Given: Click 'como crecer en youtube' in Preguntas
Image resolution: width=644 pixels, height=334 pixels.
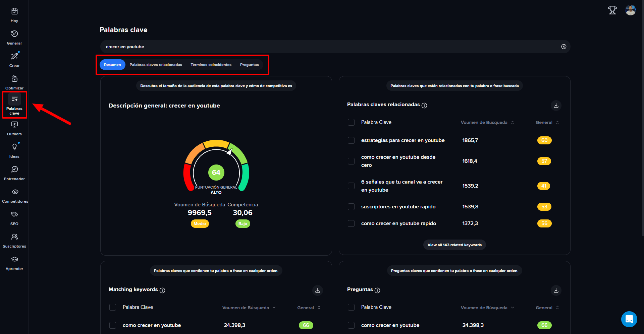Looking at the screenshot, I should point(390,325).
